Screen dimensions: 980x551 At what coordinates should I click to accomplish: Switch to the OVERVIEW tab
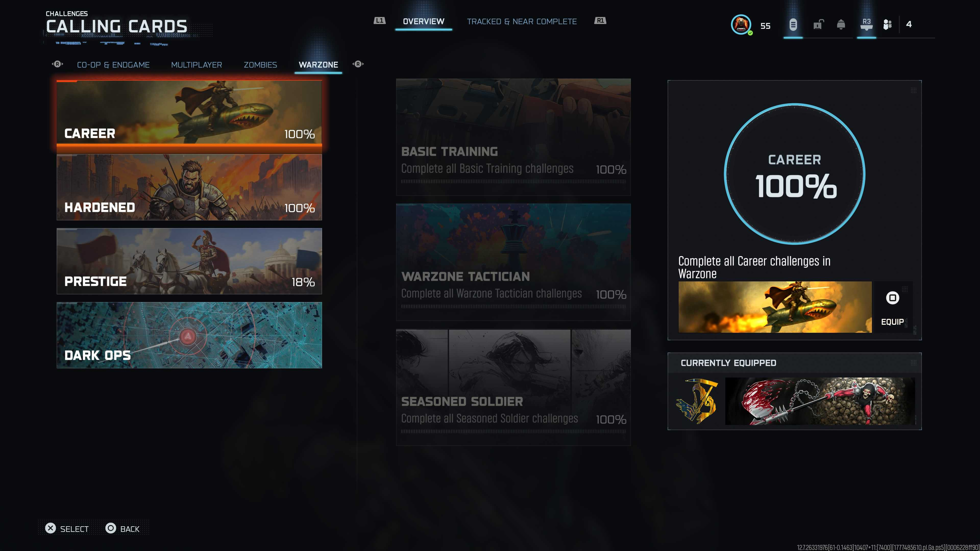tap(423, 21)
